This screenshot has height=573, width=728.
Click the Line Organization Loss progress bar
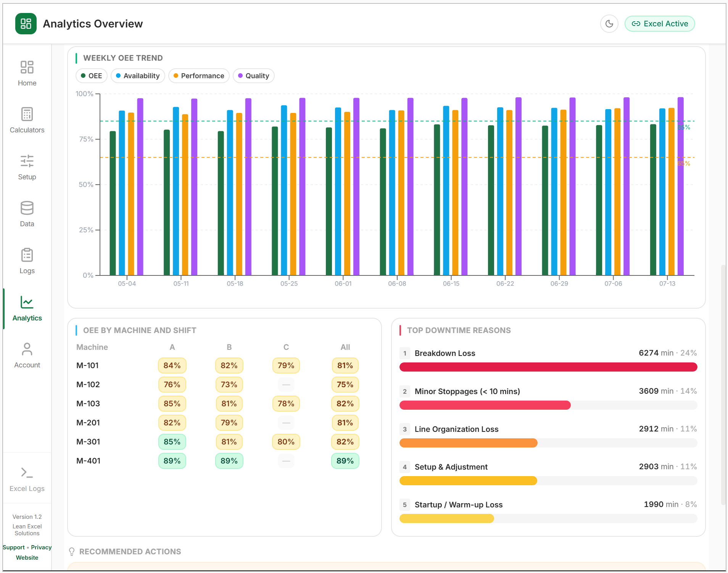[548, 443]
